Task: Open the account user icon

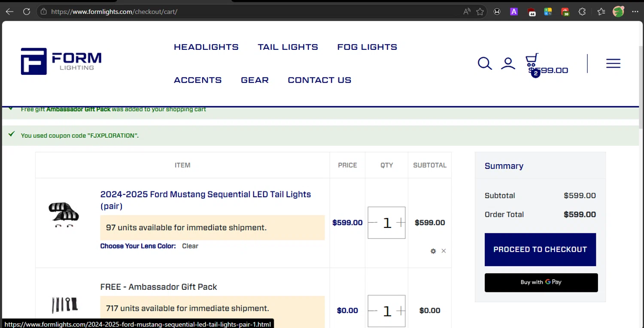Action: [x=508, y=64]
